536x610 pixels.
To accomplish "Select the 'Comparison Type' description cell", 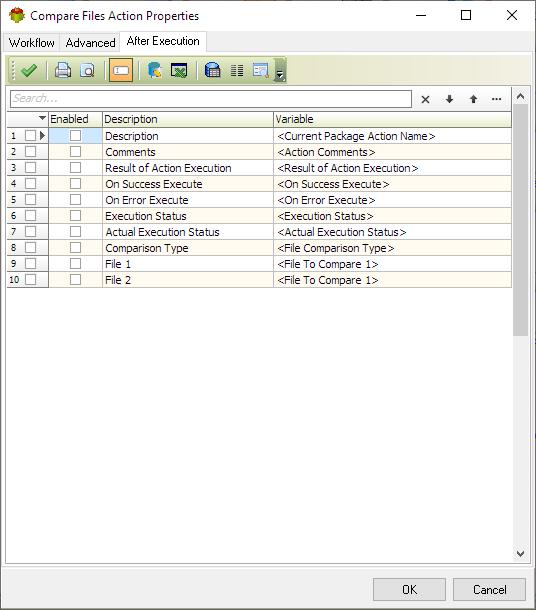I will click(188, 248).
